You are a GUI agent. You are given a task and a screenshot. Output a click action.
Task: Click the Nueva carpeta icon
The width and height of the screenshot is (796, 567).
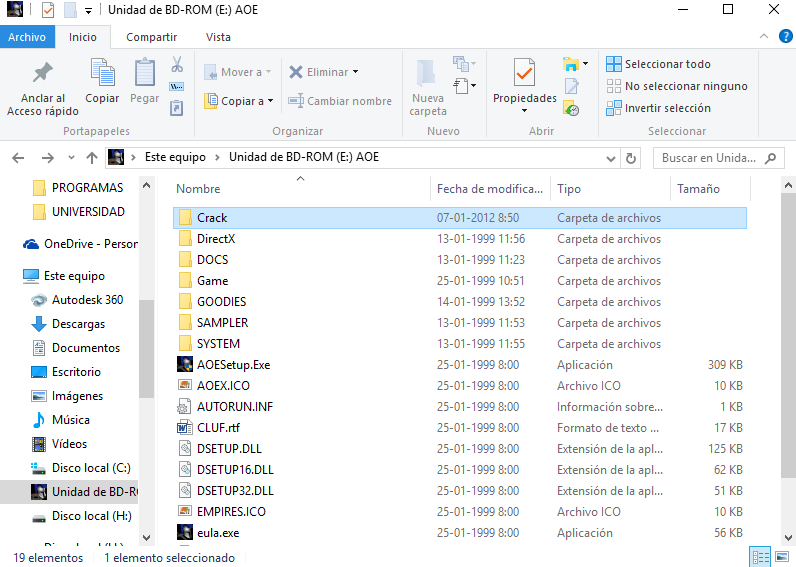click(x=426, y=73)
